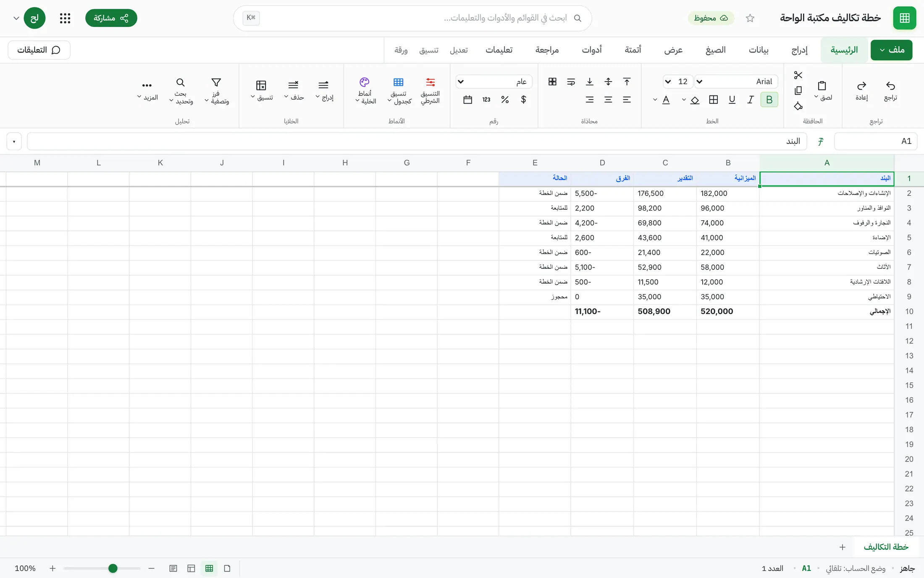Toggle bold formatting button
This screenshot has width=924, height=578.
coord(769,100)
